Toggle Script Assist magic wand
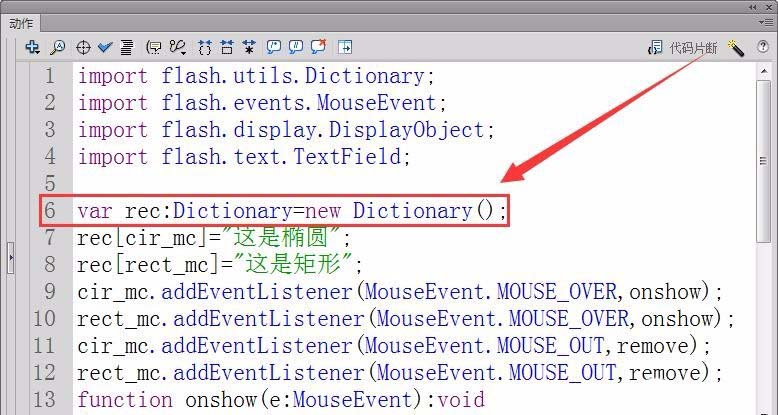Viewport: 778px width, 415px height. tap(736, 48)
